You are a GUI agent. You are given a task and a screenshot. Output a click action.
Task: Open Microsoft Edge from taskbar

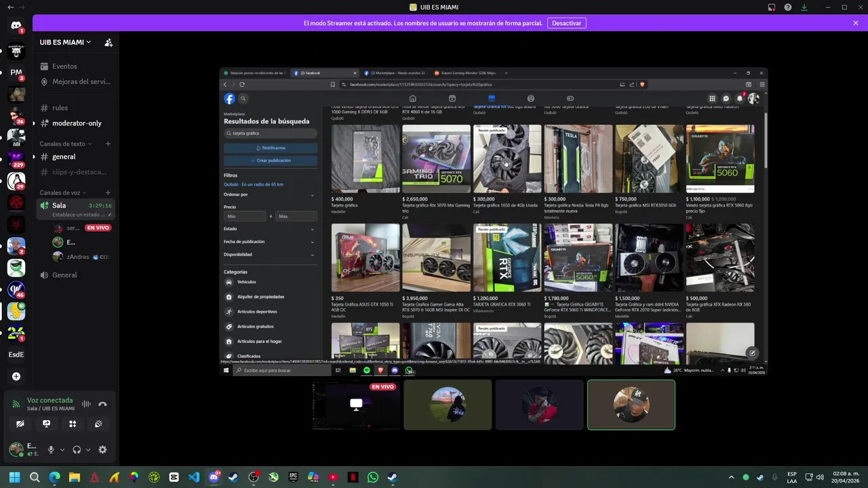point(55,477)
